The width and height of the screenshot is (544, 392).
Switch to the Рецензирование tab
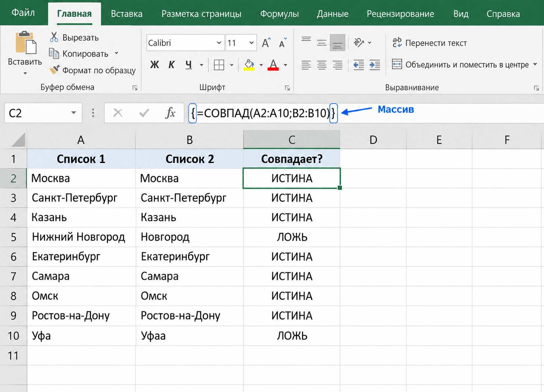400,14
